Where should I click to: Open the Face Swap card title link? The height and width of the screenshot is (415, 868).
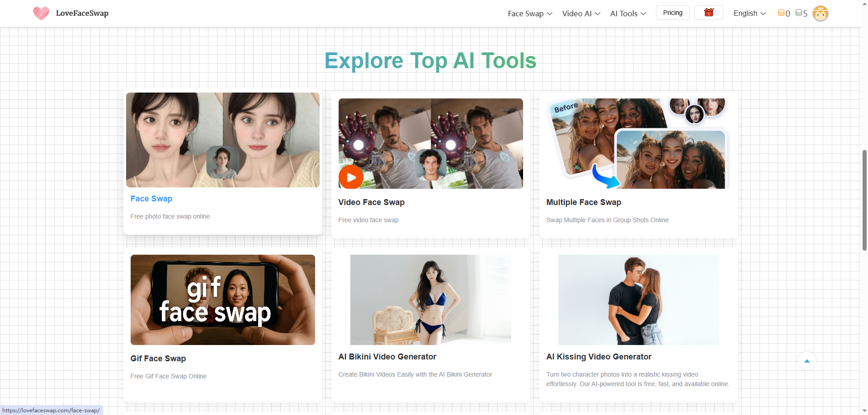point(151,199)
